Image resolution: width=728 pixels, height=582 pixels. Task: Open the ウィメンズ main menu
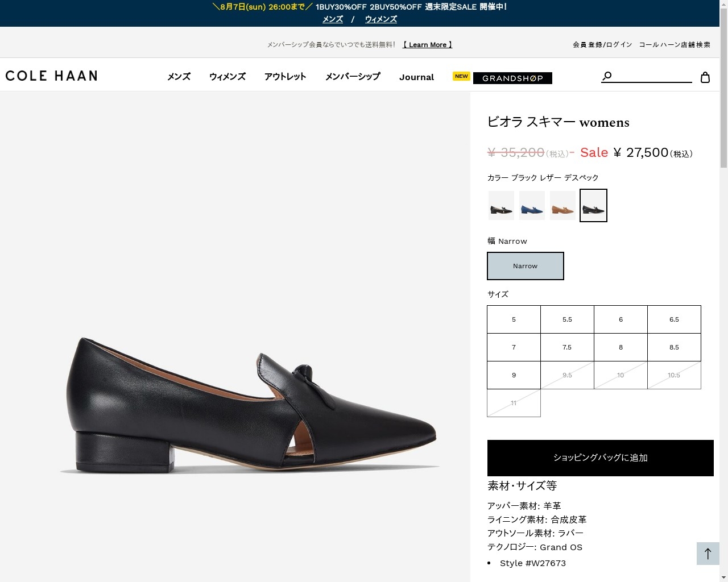coord(227,77)
